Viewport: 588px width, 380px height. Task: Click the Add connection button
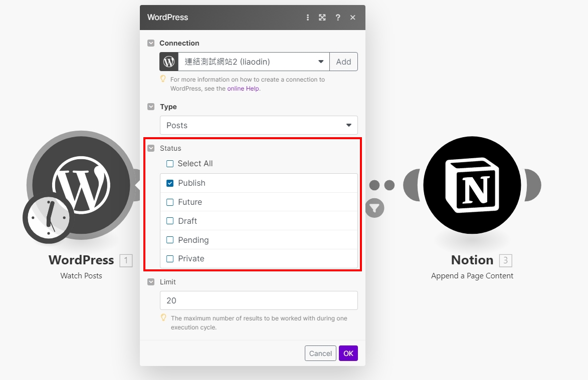pos(343,62)
